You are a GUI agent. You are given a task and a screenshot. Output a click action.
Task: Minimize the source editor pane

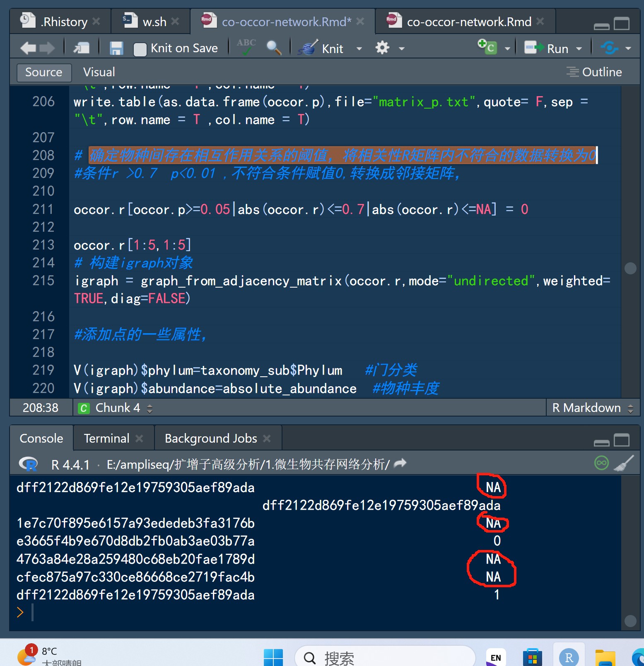coord(601,26)
